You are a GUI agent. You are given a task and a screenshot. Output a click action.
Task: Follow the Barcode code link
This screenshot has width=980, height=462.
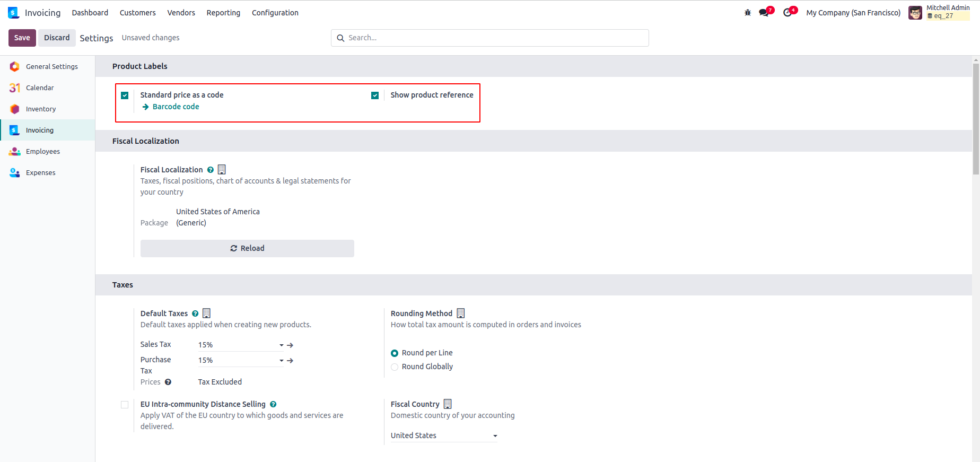click(176, 107)
